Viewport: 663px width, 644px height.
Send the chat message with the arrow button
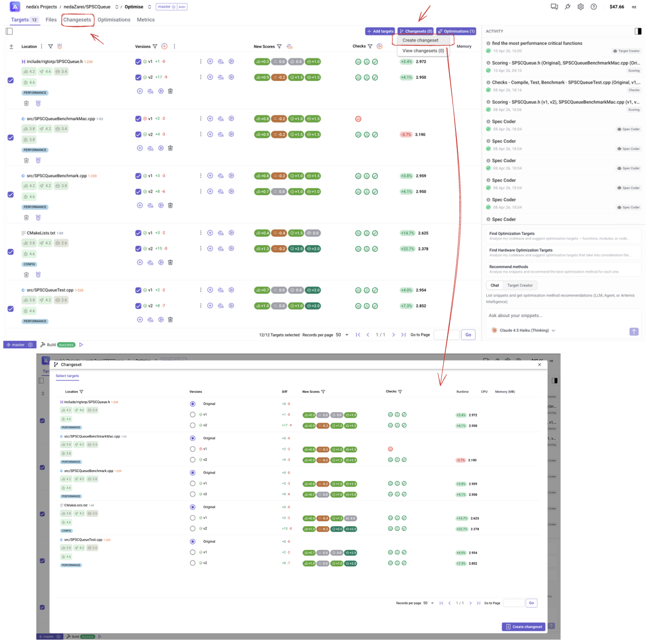click(x=634, y=331)
